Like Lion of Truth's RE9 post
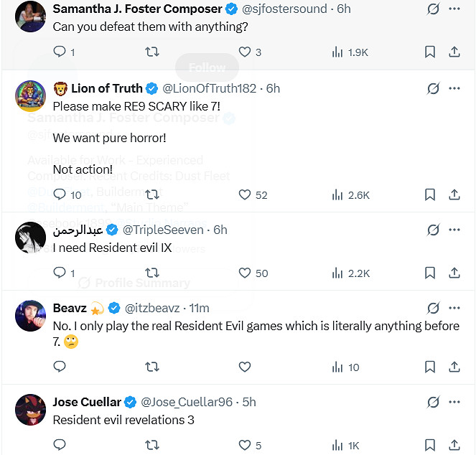This screenshot has width=476, height=455. click(x=245, y=194)
